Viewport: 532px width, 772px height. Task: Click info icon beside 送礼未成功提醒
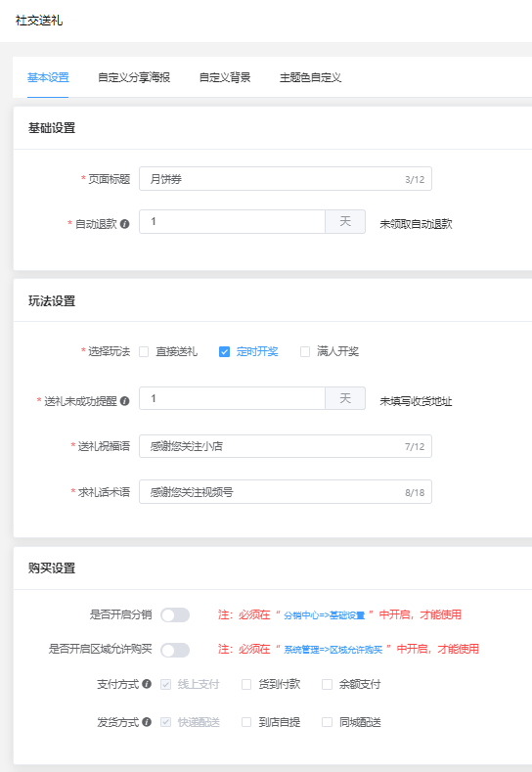[125, 401]
